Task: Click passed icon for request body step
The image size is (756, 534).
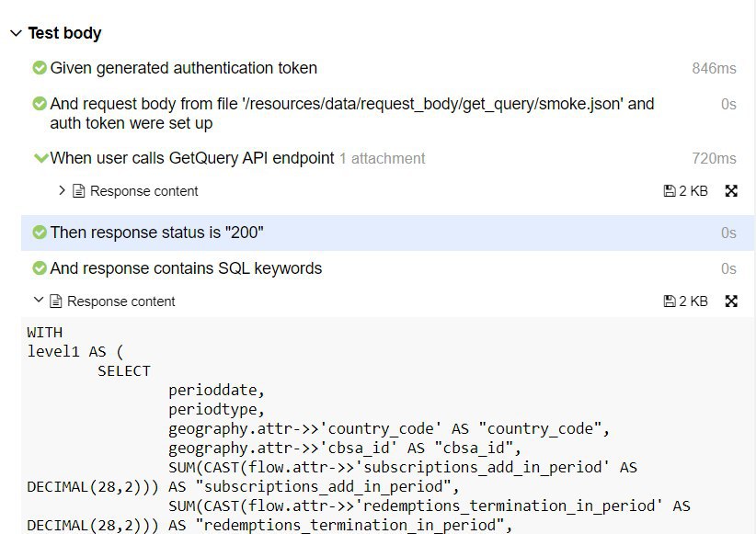Action: 40,104
